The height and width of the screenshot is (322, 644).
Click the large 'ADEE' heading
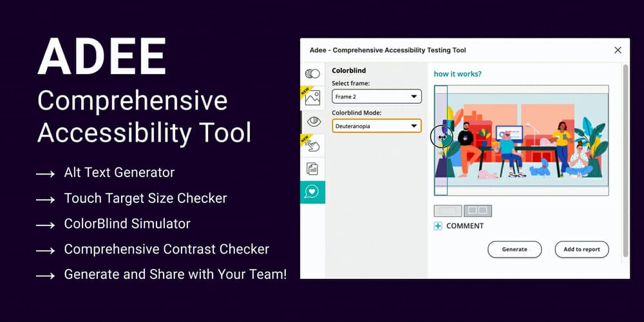click(x=102, y=57)
